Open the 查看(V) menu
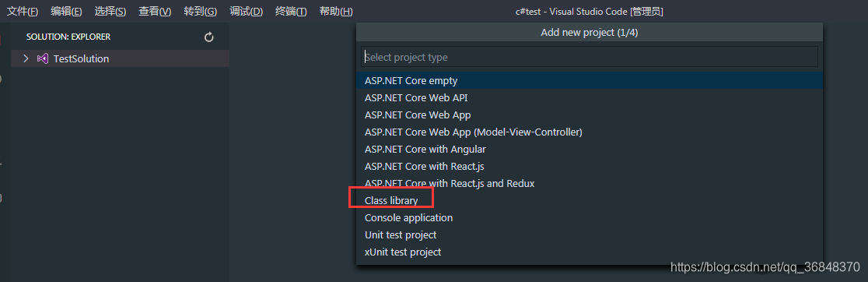This screenshot has width=868, height=282. tap(155, 11)
